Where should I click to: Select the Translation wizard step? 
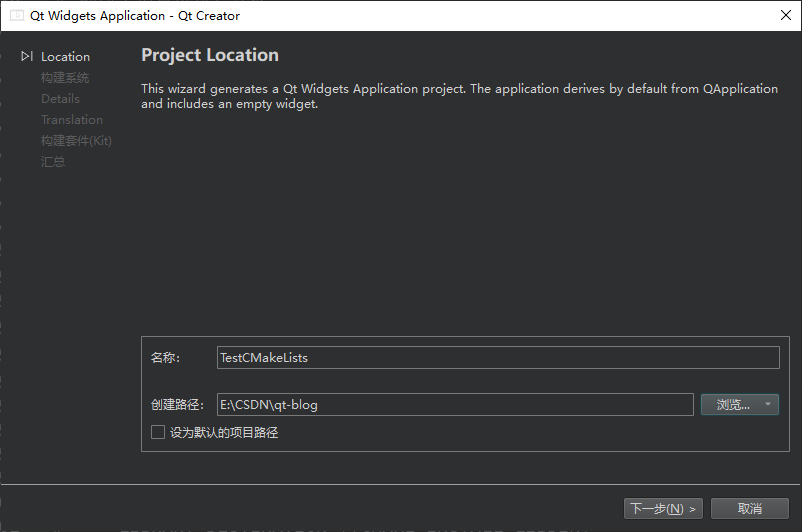pyautogui.click(x=72, y=120)
